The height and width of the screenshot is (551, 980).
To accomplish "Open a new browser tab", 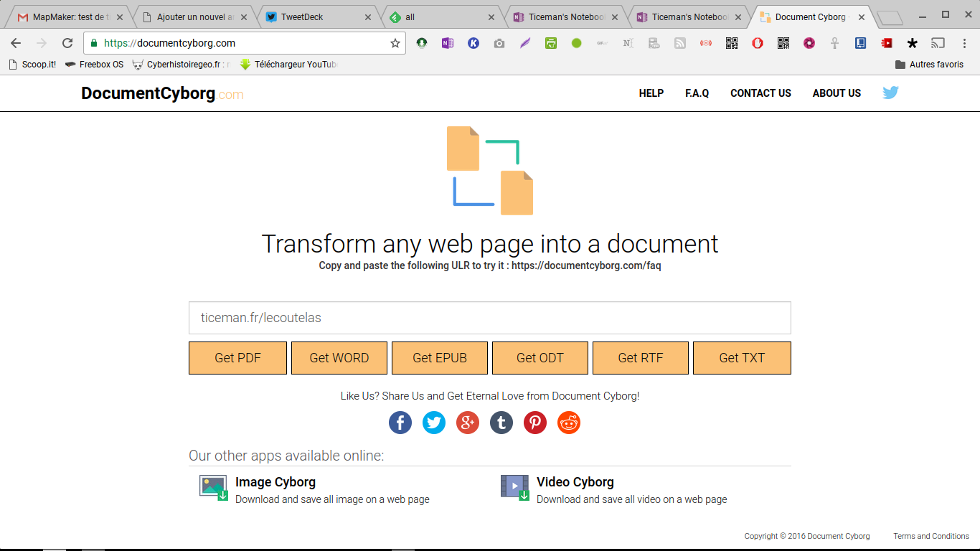I will coord(890,18).
